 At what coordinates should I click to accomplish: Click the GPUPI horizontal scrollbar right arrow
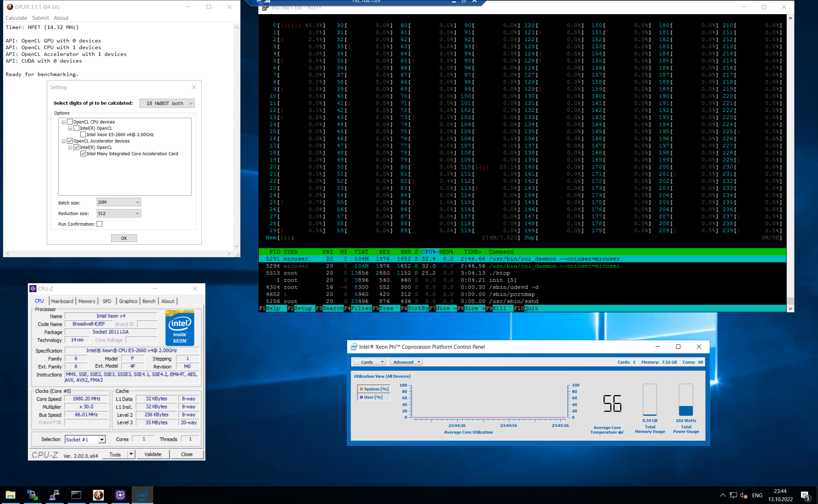coord(229,254)
